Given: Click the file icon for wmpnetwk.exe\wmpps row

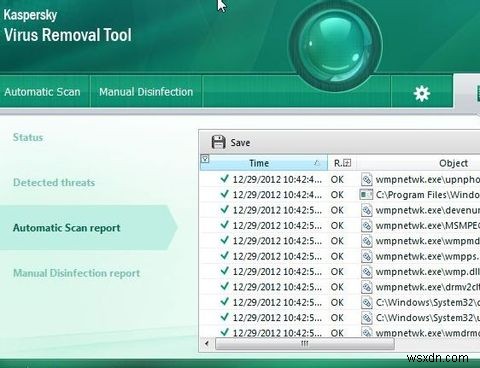Looking at the screenshot, I should pos(367,256).
